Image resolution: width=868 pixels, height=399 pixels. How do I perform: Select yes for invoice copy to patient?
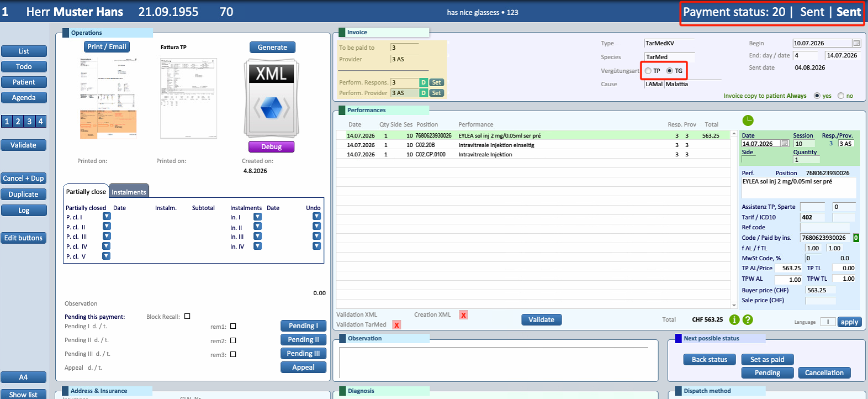click(x=817, y=96)
